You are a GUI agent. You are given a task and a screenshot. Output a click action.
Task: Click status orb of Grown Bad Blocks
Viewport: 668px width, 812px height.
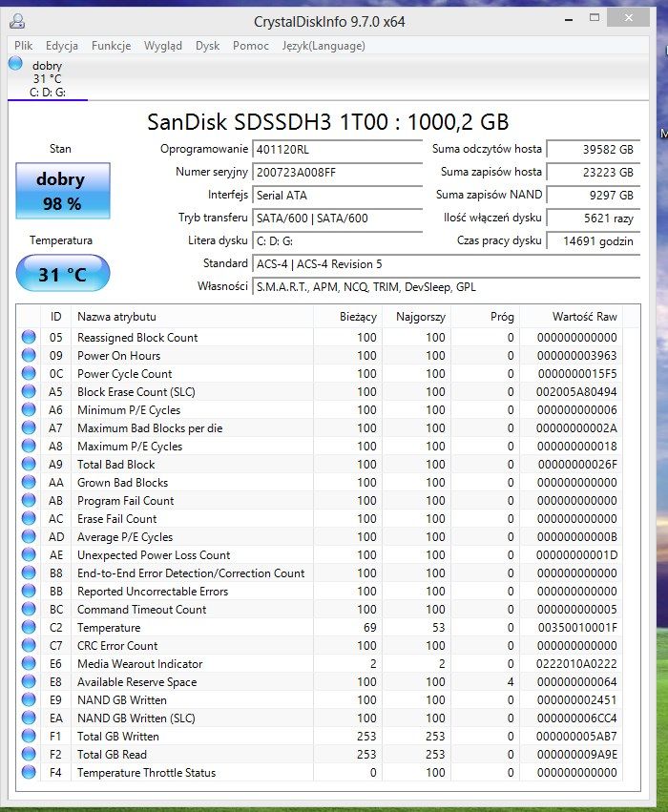pyautogui.click(x=29, y=482)
